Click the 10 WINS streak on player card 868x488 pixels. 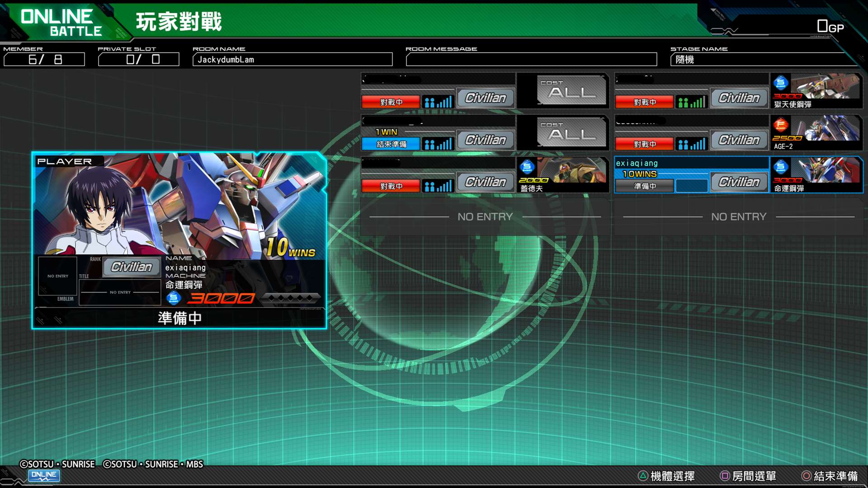(x=291, y=248)
